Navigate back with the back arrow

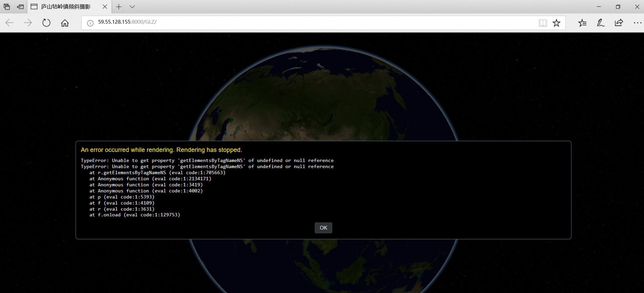[9, 23]
